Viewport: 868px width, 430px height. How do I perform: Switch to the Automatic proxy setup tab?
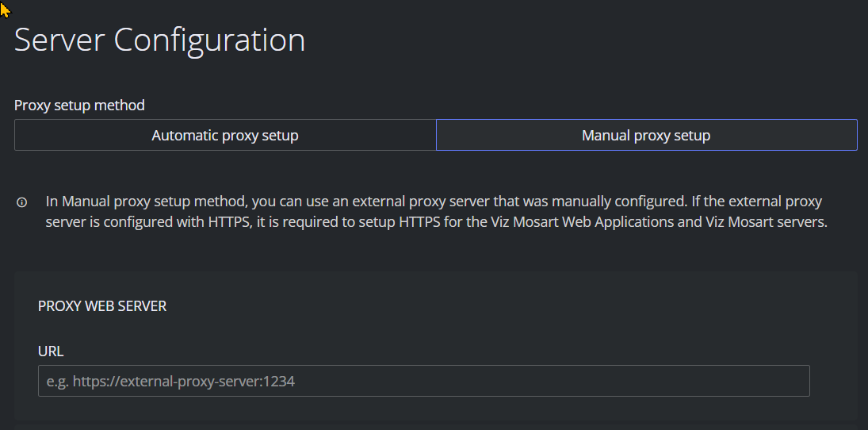tap(225, 135)
